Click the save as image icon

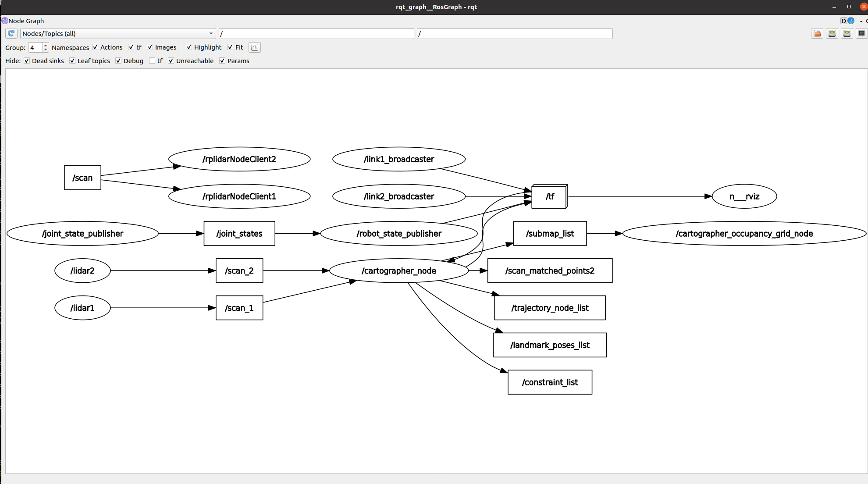(862, 33)
